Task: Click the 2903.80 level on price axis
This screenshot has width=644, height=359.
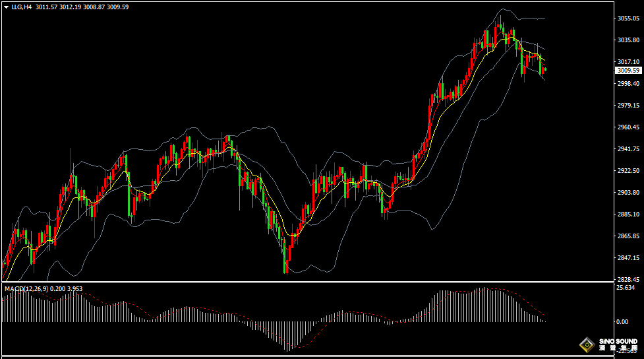Action: point(628,193)
